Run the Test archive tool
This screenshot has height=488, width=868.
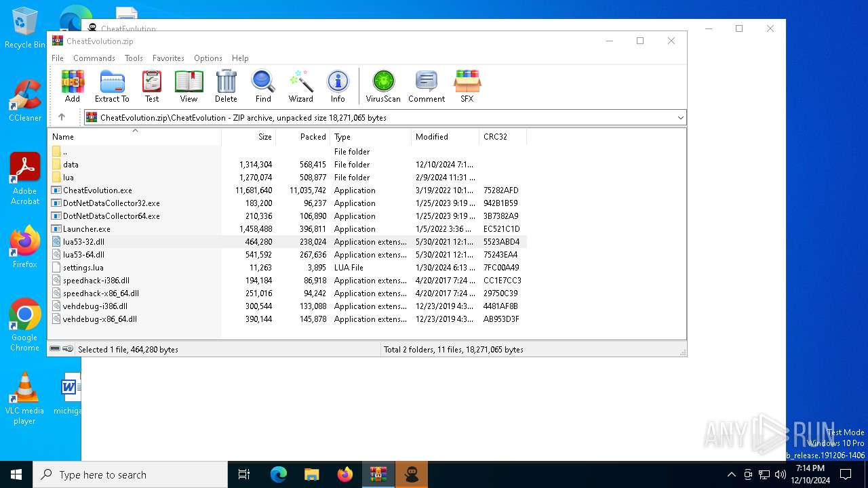point(152,86)
